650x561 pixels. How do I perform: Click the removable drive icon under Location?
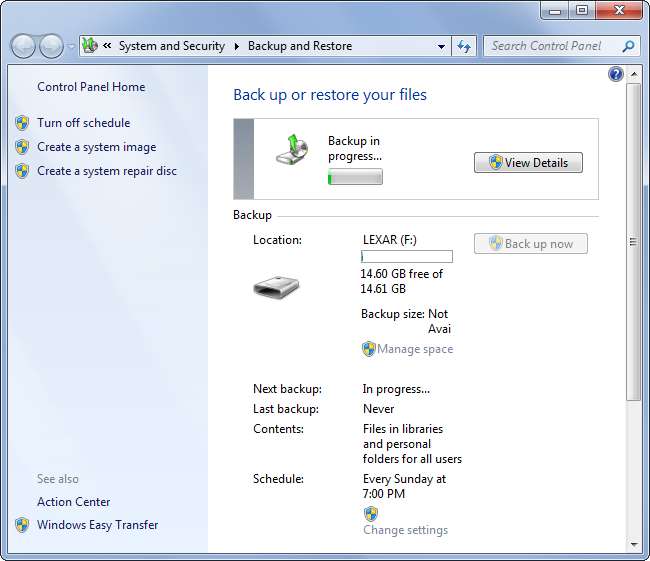coord(276,287)
